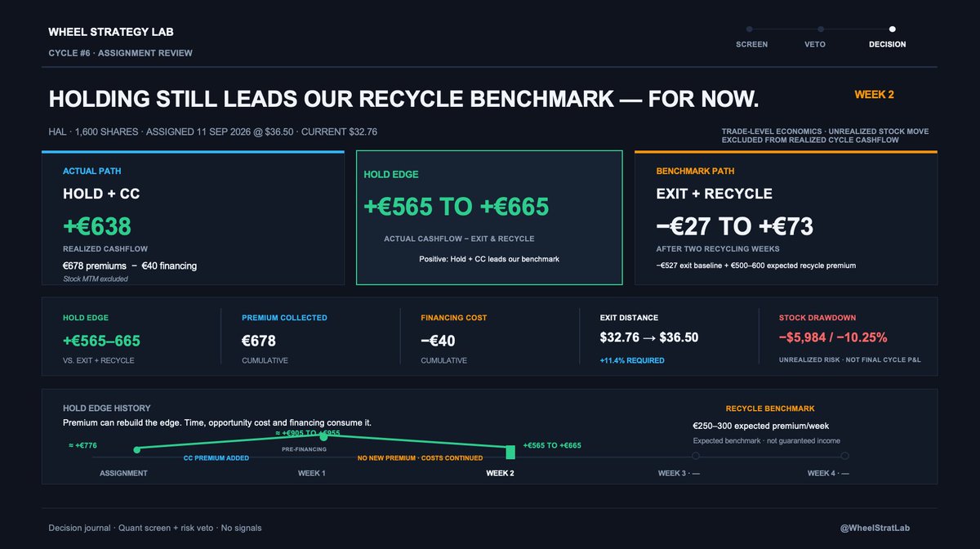Click the ≈ +€905 TO +€955 chart label
980x549 pixels.
(x=308, y=432)
